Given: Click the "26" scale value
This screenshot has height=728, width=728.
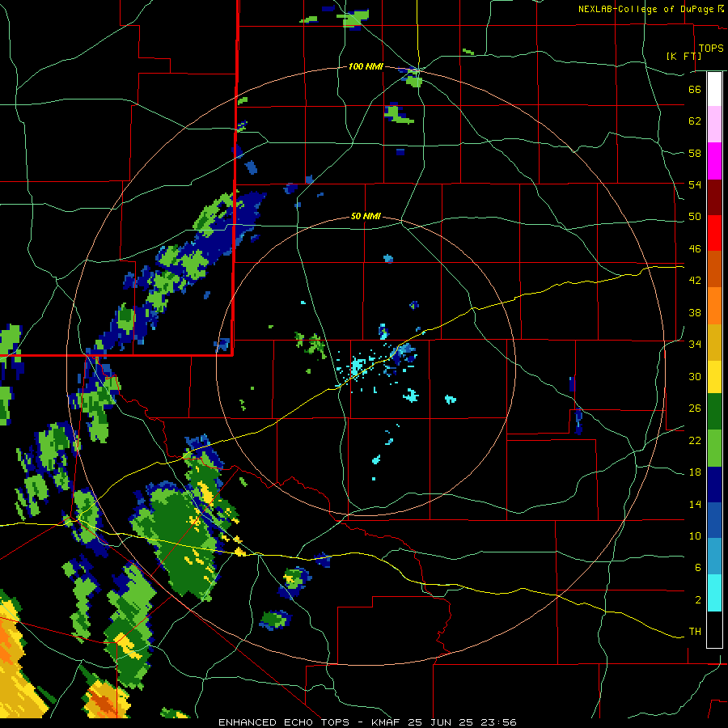Looking at the screenshot, I should (x=695, y=408).
